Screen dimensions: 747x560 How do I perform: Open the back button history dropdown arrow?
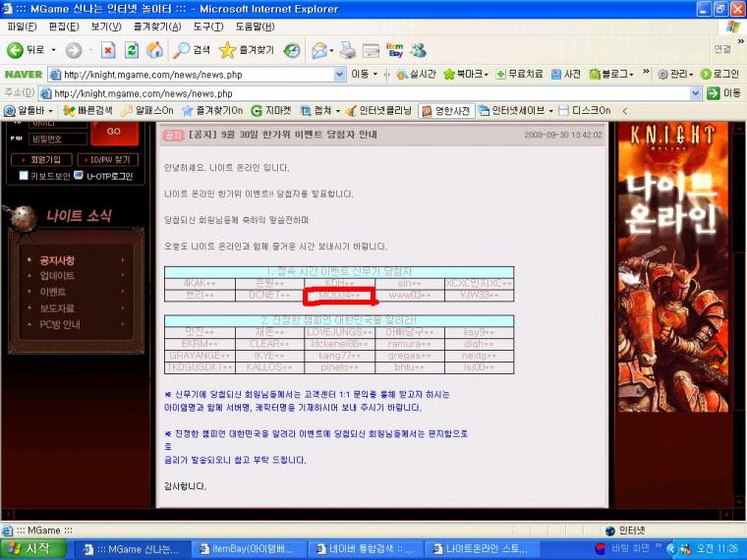click(53, 50)
